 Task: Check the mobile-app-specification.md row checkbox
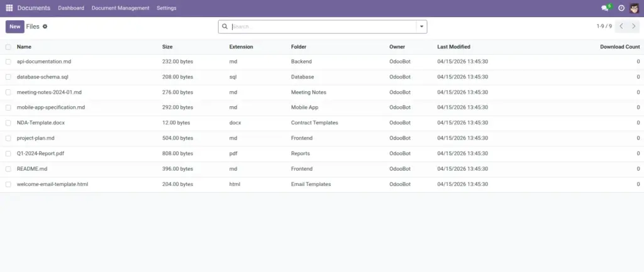pyautogui.click(x=8, y=108)
